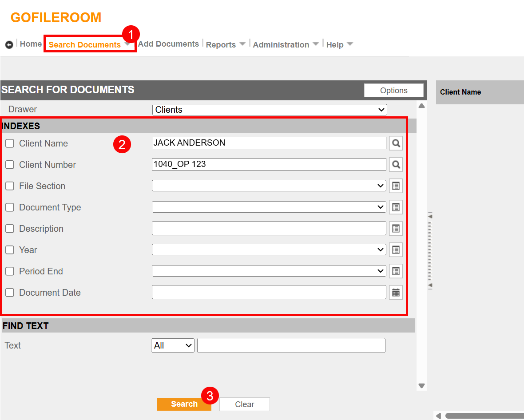Screen dimensions: 524x420
Task: Open the Drawer dropdown showing Clients
Action: pos(269,110)
